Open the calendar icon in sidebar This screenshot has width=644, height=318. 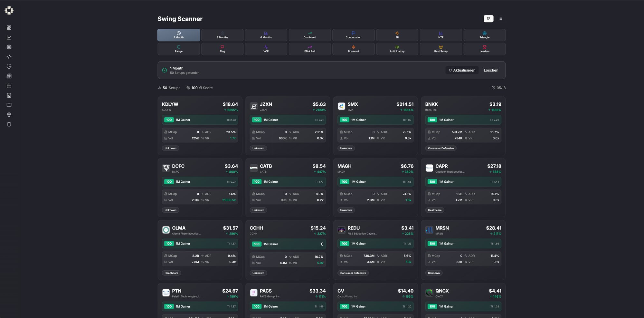9,86
